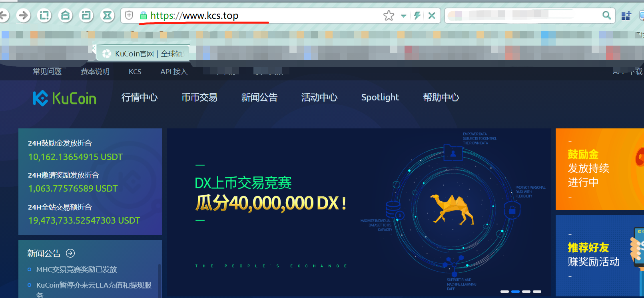This screenshot has height=298, width=644.
Task: Bookmark page with the star icon
Action: click(389, 16)
